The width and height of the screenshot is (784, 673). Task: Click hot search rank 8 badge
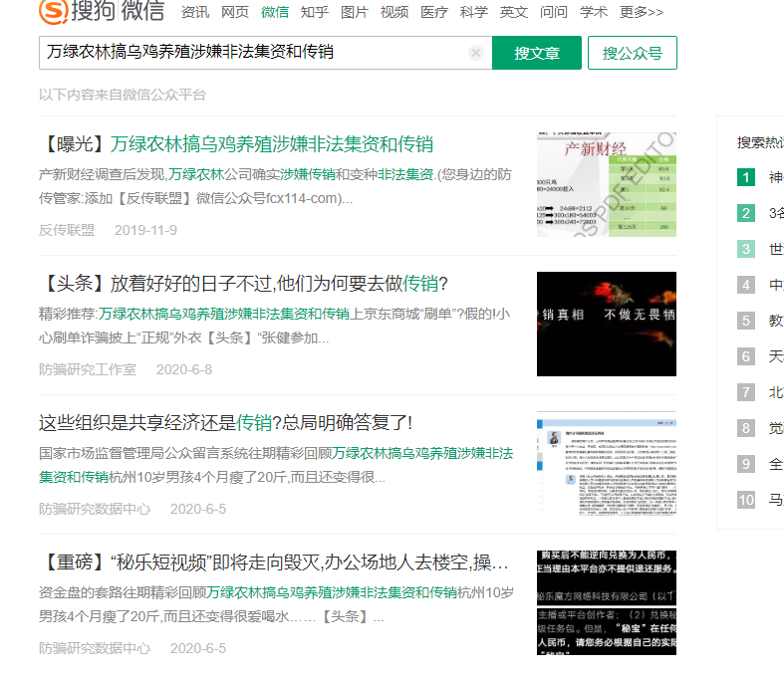click(x=746, y=428)
